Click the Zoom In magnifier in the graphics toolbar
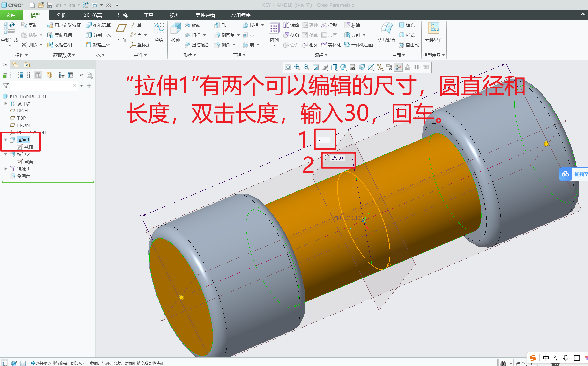Image resolution: width=588 pixels, height=366 pixels. 297,67
